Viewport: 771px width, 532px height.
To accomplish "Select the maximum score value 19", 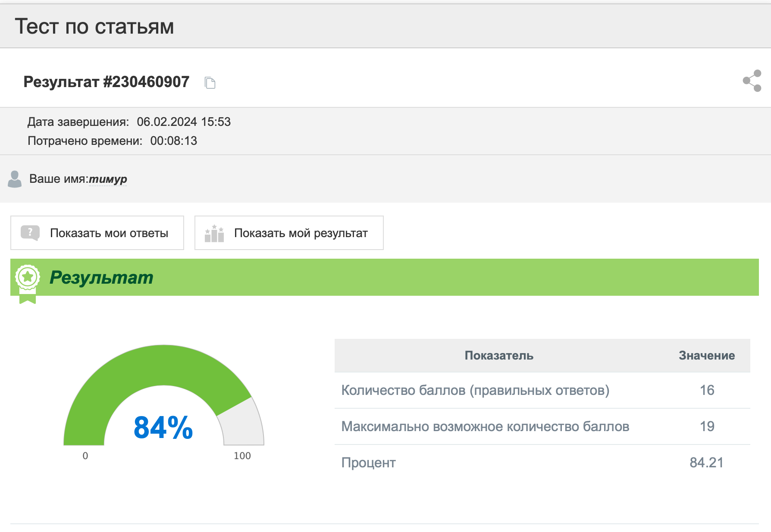I will click(707, 426).
